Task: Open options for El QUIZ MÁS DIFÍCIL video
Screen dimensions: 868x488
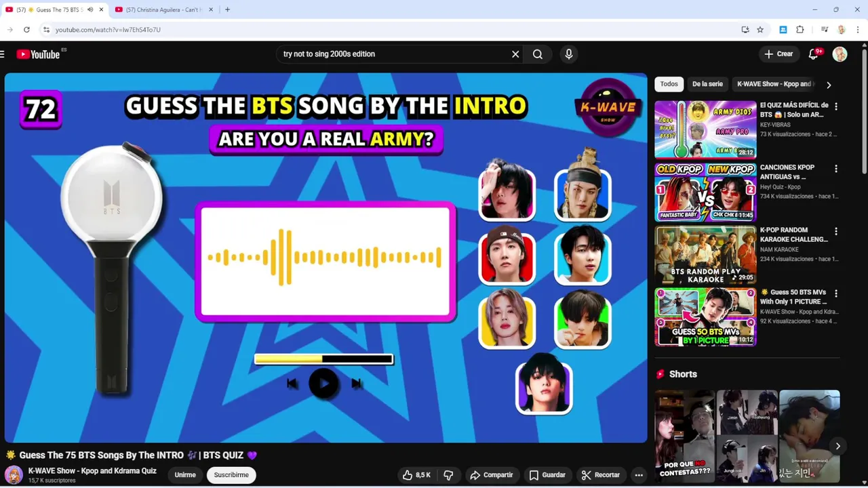Action: click(x=835, y=106)
